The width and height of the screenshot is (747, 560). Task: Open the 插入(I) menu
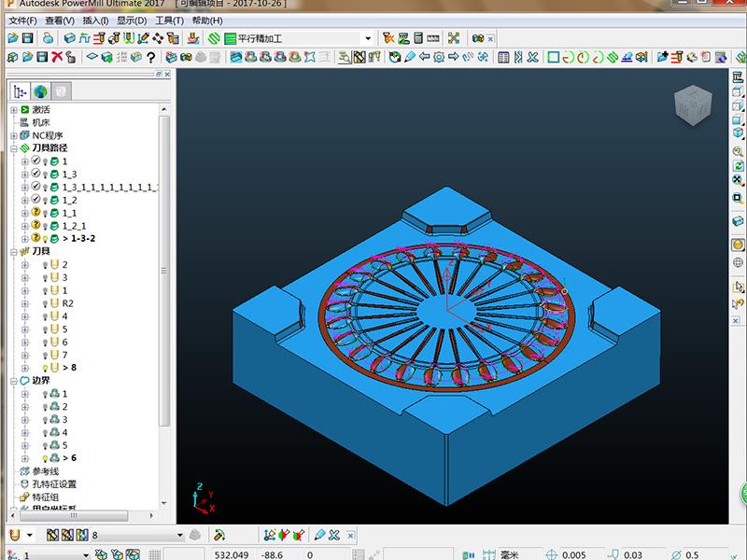[x=95, y=21]
